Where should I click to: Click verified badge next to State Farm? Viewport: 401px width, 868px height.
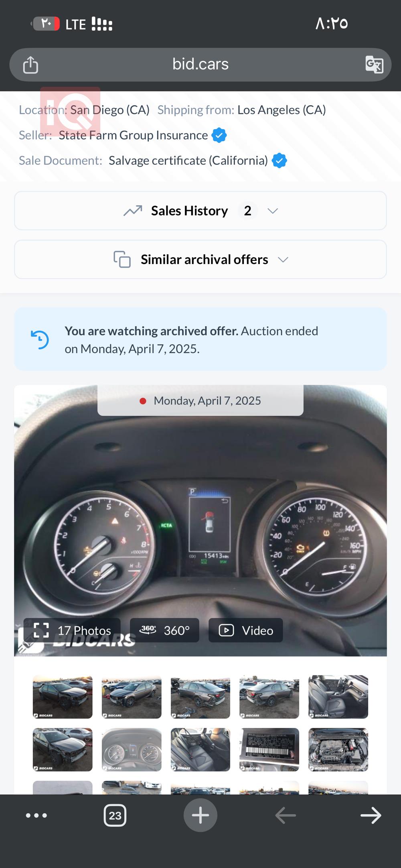(x=219, y=135)
